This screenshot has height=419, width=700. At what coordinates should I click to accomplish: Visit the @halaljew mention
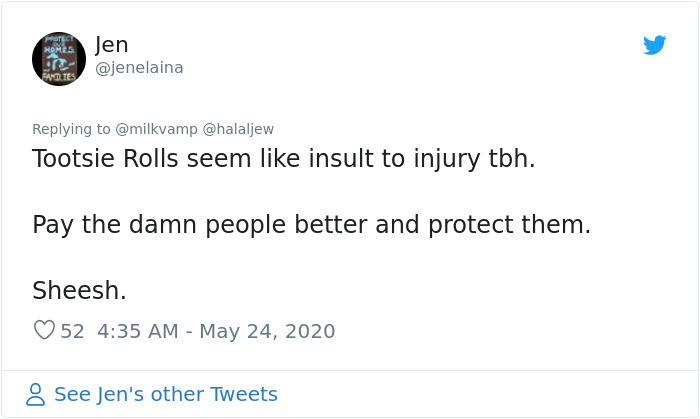pyautogui.click(x=238, y=129)
